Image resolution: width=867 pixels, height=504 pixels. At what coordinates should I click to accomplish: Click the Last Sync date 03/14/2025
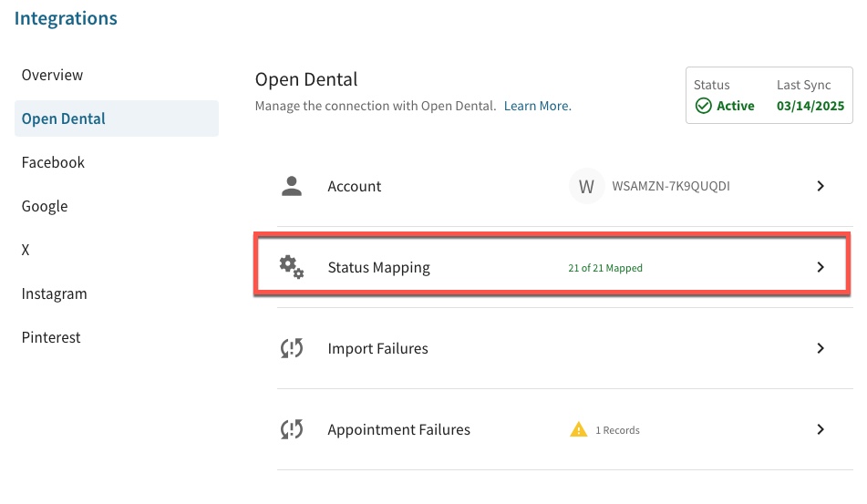click(810, 106)
